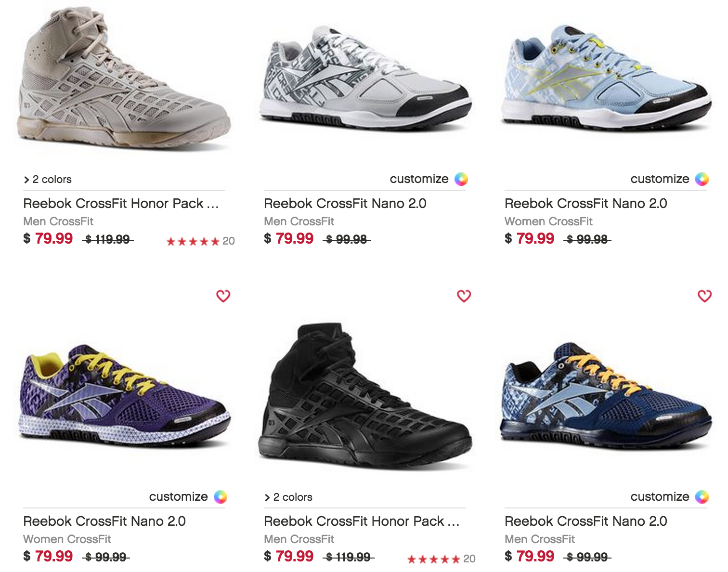Click color wheel icon under gray Nano 2.0

461,179
